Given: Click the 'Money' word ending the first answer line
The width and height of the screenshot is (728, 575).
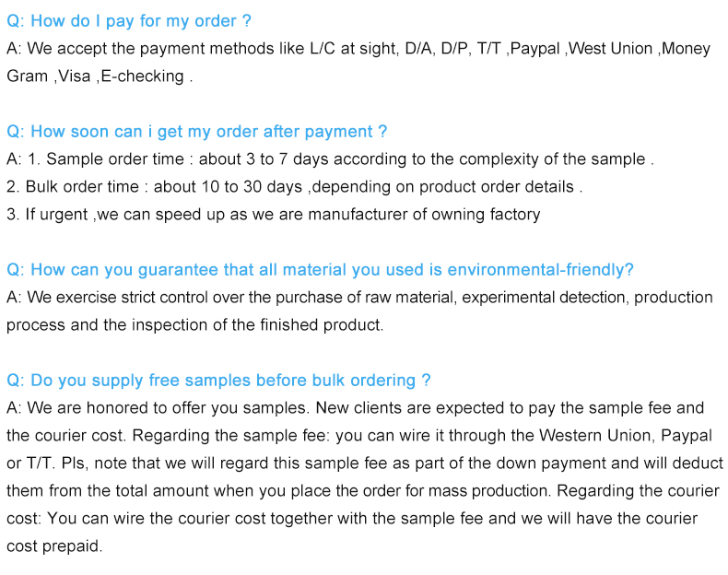Looking at the screenshot, I should 687,49.
